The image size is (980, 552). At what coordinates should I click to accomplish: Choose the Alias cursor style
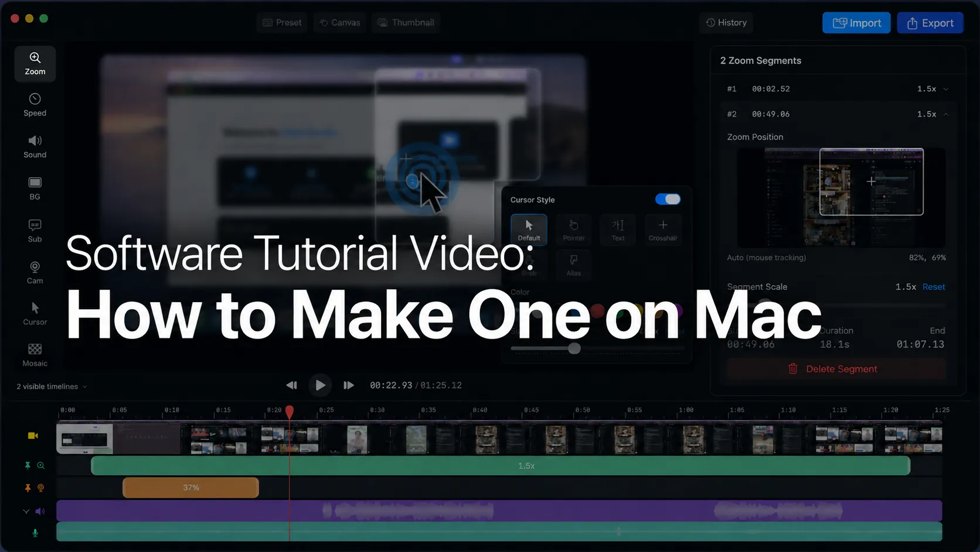click(x=574, y=265)
